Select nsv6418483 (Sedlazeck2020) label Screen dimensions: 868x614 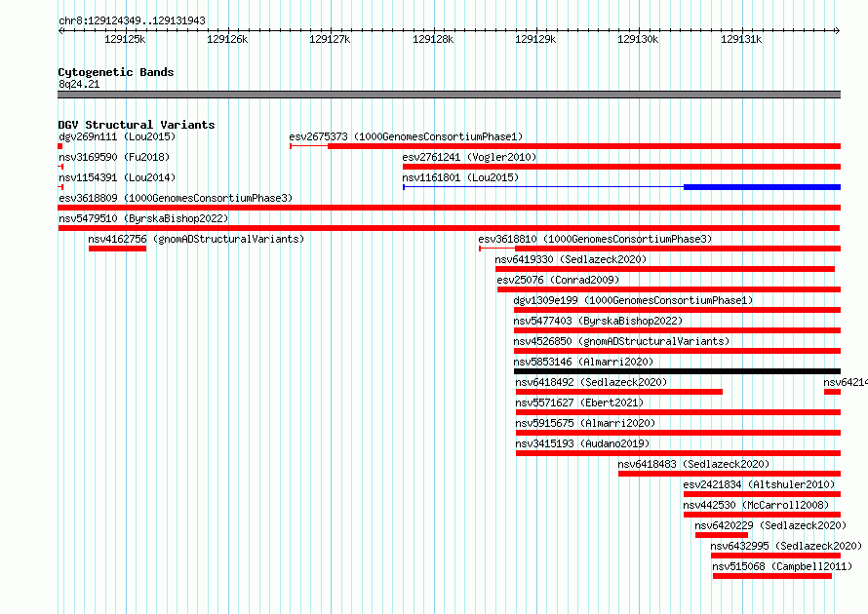click(x=693, y=464)
